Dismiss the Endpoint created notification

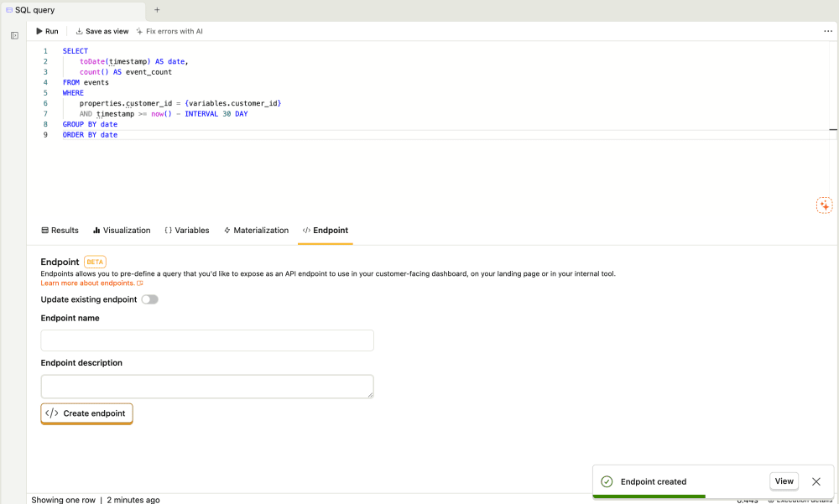[x=816, y=481]
